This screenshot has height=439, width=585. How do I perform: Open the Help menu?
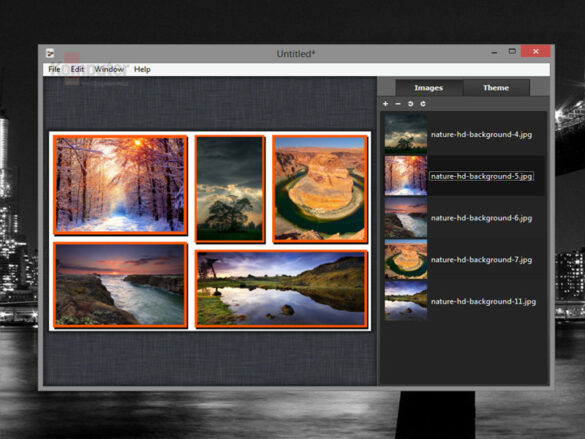[142, 69]
